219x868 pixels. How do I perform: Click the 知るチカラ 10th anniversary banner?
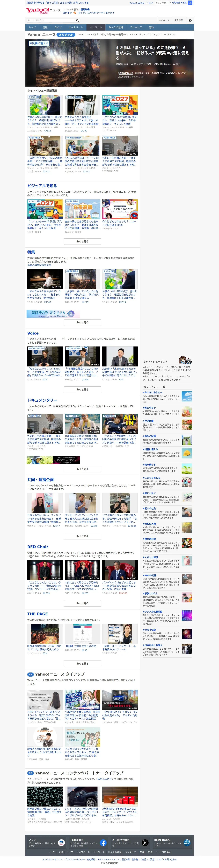tap(53, 313)
